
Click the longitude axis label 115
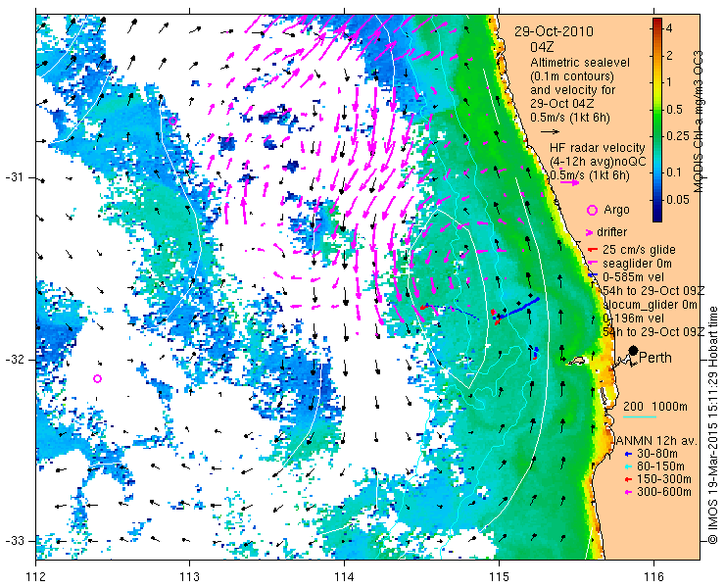pyautogui.click(x=499, y=577)
